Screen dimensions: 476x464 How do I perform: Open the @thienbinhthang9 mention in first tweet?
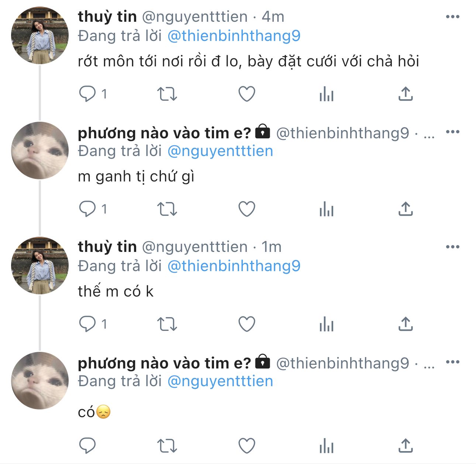[234, 36]
